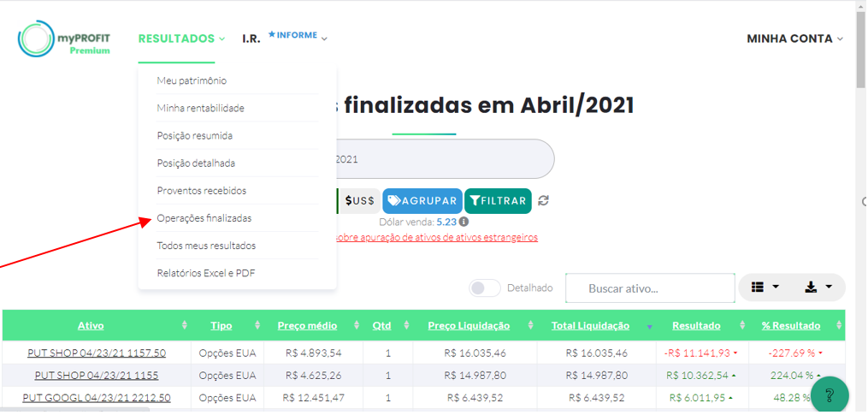Select Proventos recebidos menu entry
The image size is (868, 415).
pos(201,191)
